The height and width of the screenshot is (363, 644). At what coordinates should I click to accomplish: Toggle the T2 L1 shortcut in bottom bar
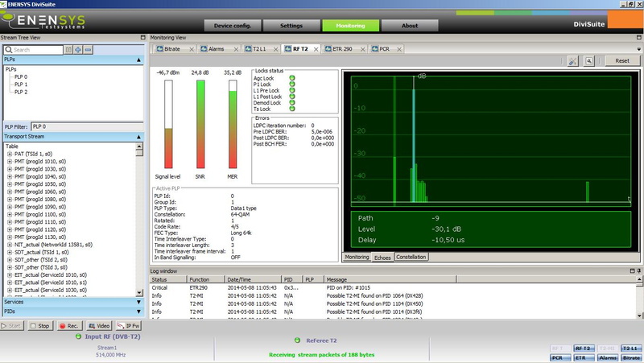point(631,348)
